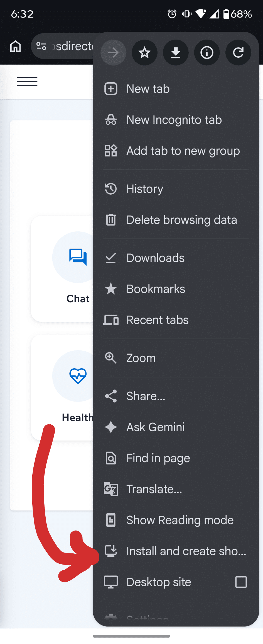Open the hamburger menu on webpage
The image size is (263, 644).
[27, 81]
